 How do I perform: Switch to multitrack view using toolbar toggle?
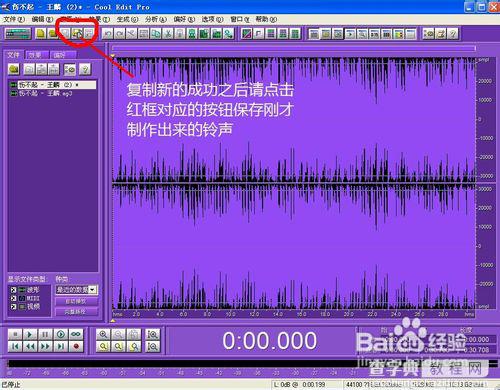18,33
